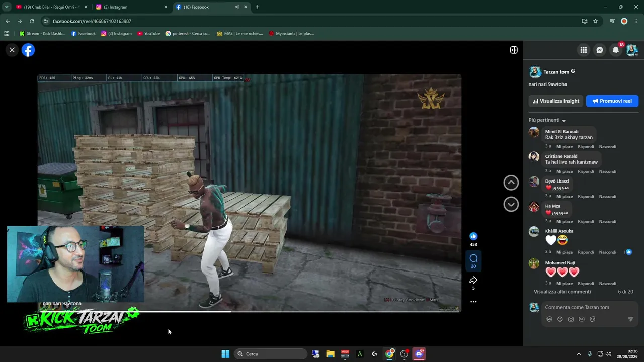Open the Facebook apps grid menu
This screenshot has width=644, height=362.
tap(584, 50)
